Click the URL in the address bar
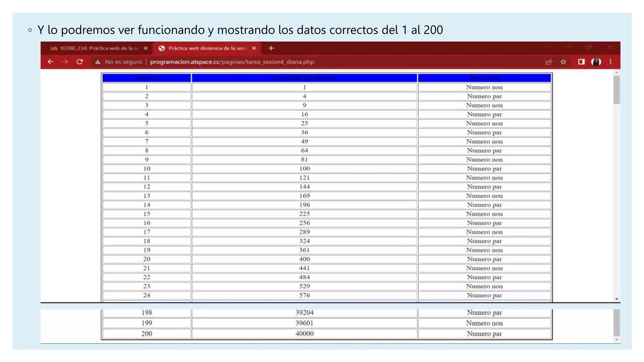This screenshot has width=644, height=362. (232, 62)
